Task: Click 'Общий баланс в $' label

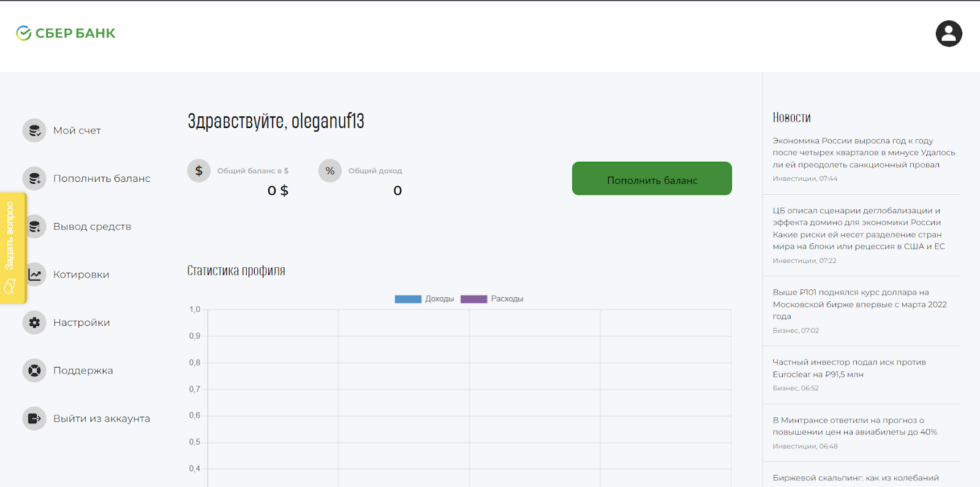Action: pos(252,171)
